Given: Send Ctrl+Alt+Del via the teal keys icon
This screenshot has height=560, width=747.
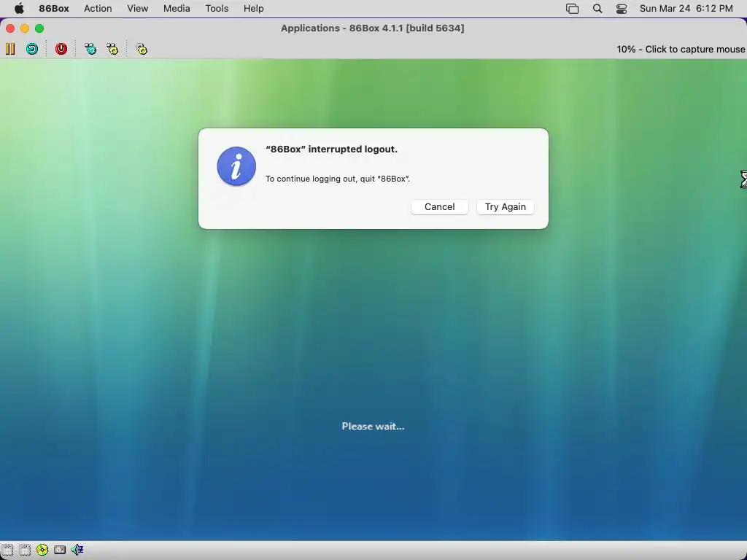Looking at the screenshot, I should 90,49.
